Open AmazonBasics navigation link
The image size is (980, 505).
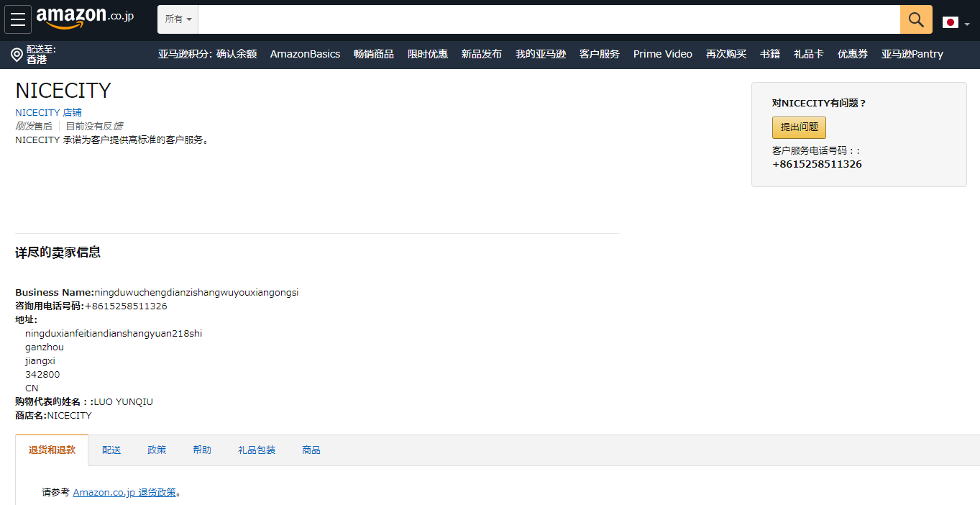pos(305,54)
